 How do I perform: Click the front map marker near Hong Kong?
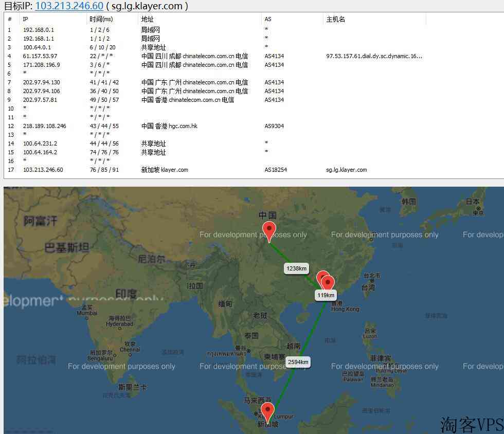[x=328, y=284]
